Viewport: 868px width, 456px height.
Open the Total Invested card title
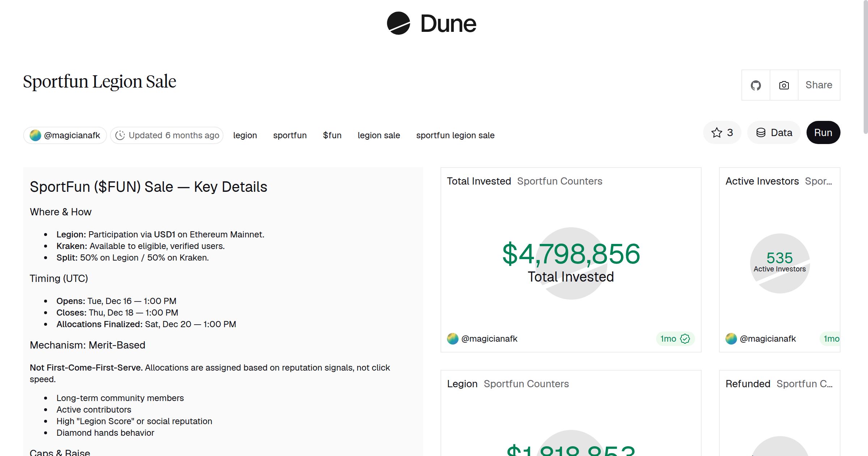[x=479, y=181]
